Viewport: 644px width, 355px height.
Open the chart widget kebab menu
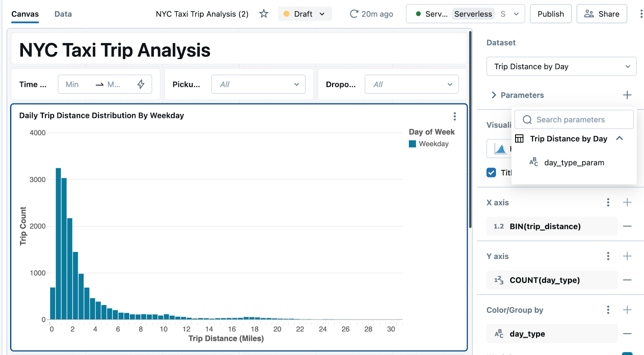[454, 116]
